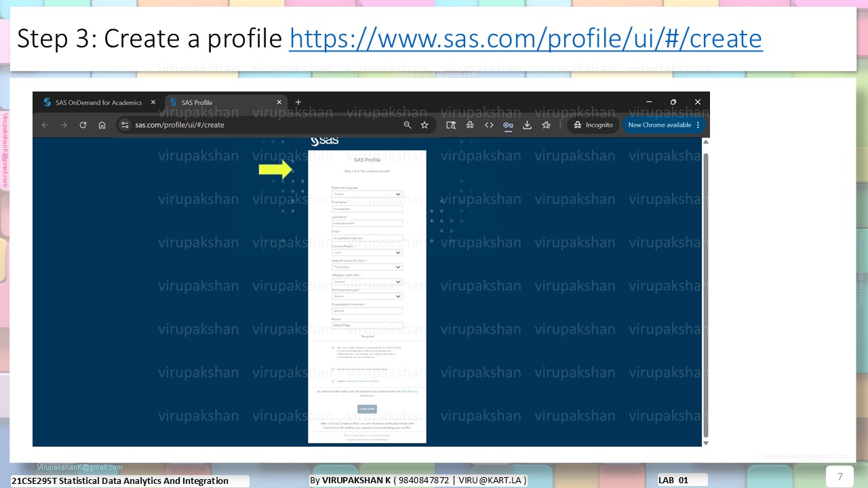Open the terms of use and conditions link
The height and width of the screenshot is (488, 868).
pos(365,381)
